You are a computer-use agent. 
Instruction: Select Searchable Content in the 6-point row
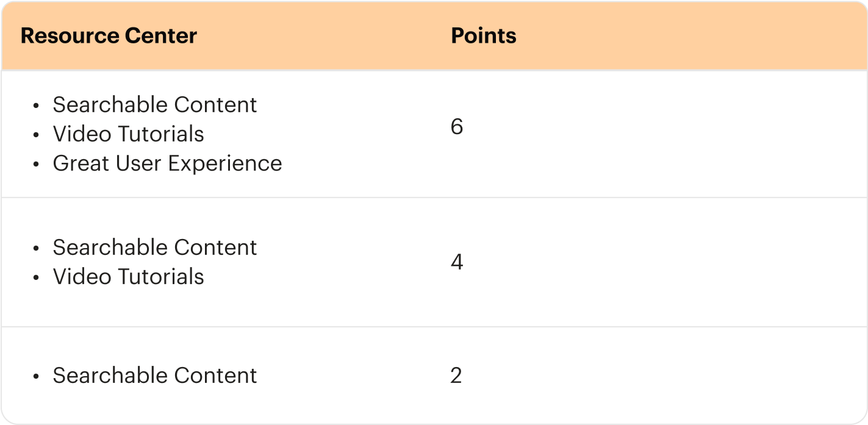[x=155, y=105]
